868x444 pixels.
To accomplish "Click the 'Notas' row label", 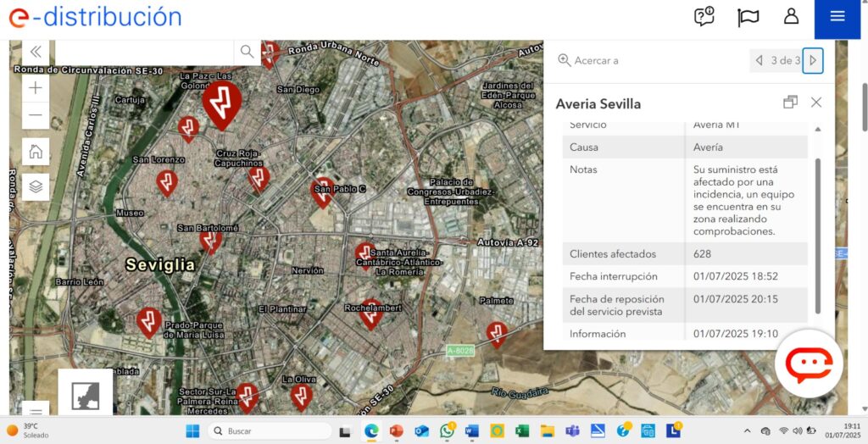I will click(x=583, y=169).
